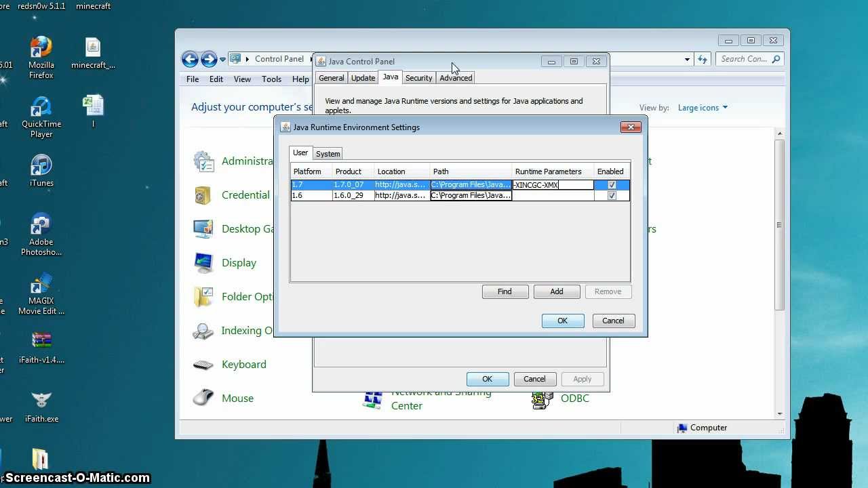This screenshot has height=488, width=868.
Task: Select the Java tab in Java Control Panel
Action: click(391, 77)
